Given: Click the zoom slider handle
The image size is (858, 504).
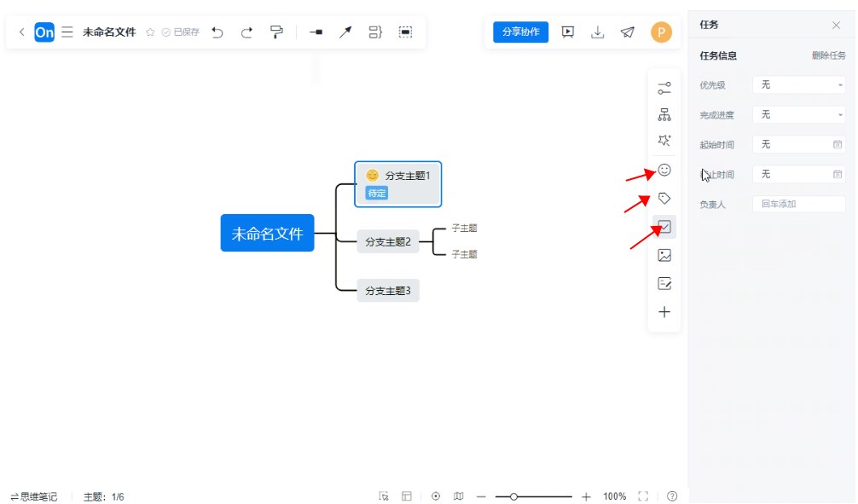Looking at the screenshot, I should point(513,496).
